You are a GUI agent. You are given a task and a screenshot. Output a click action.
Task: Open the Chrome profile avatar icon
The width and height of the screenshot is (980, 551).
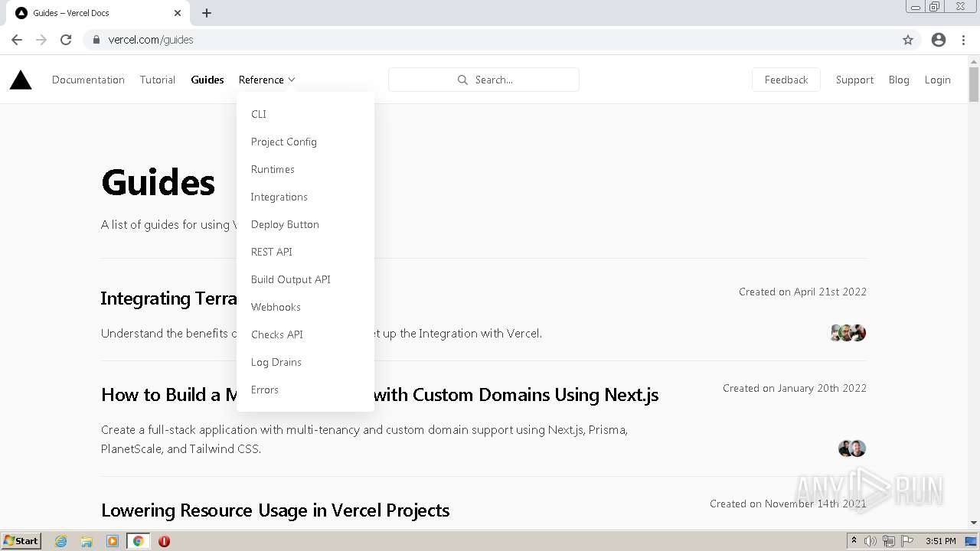(x=939, y=40)
